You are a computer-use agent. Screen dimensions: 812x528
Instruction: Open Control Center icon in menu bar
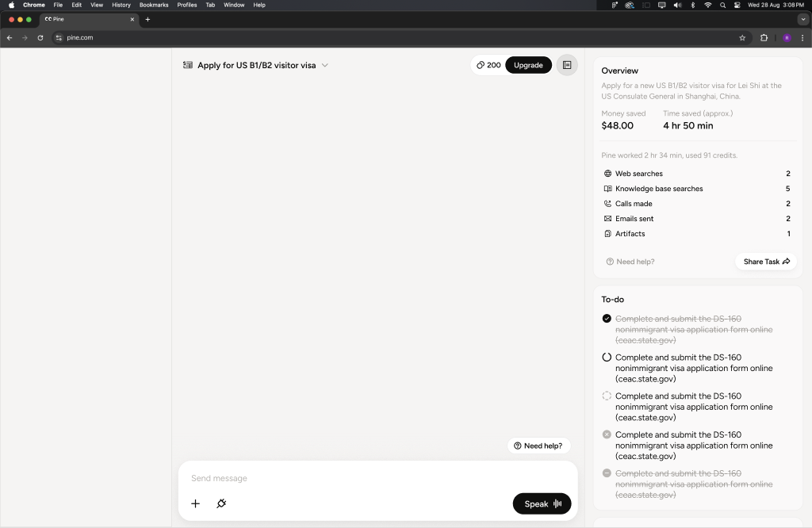pos(737,5)
